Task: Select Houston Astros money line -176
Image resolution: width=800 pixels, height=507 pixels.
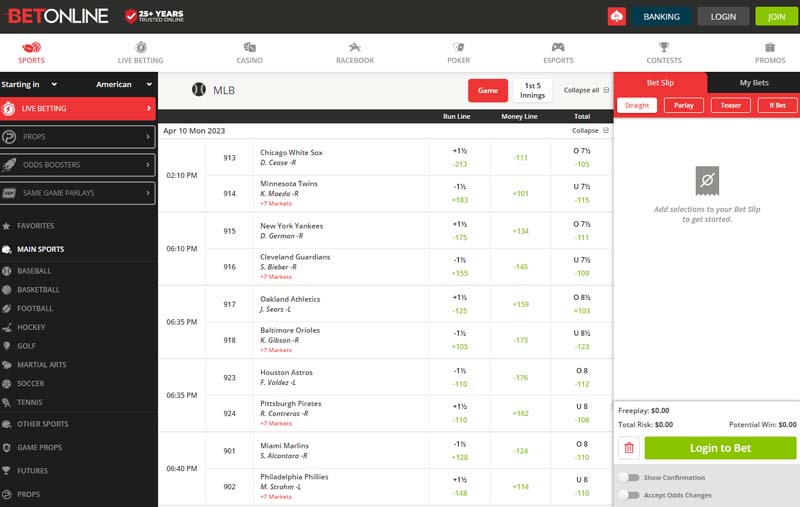Action: (x=520, y=377)
